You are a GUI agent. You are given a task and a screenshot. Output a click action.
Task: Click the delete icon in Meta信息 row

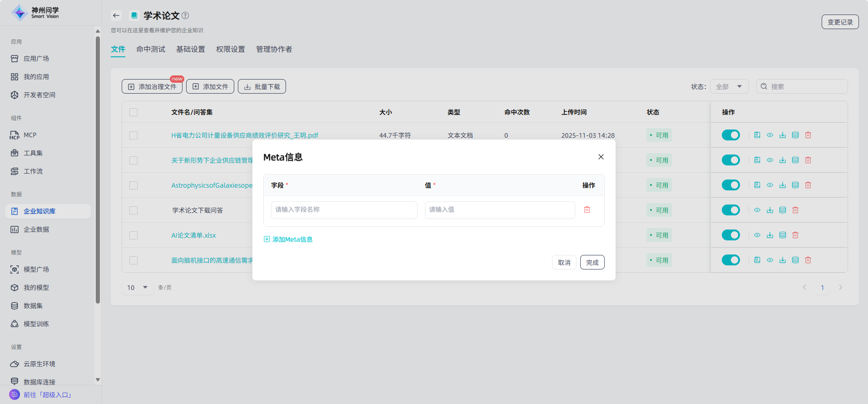587,209
